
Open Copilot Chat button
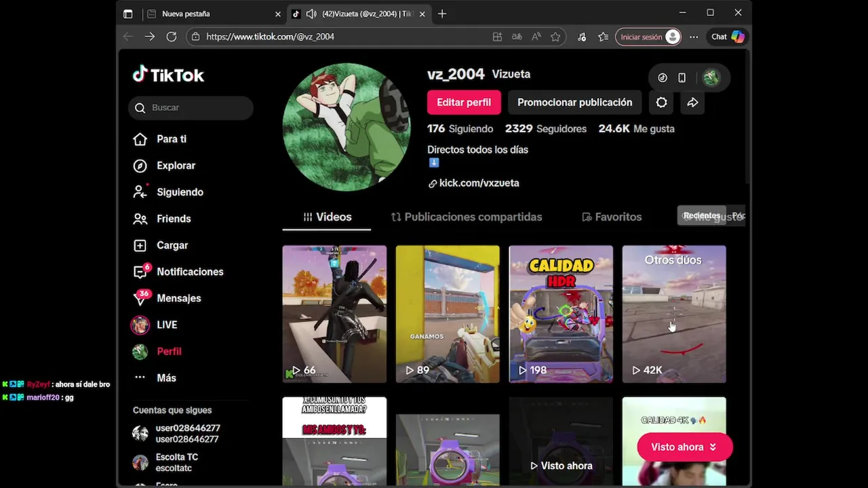click(728, 37)
